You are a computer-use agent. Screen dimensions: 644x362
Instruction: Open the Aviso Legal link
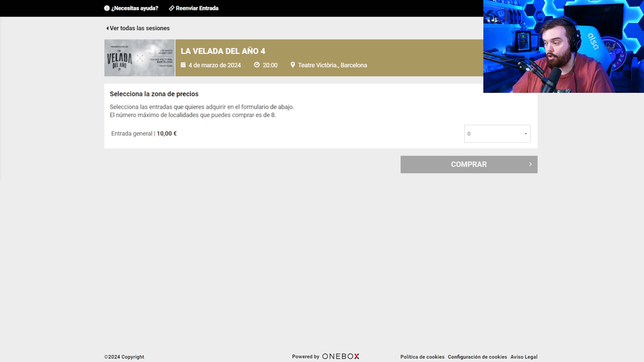pyautogui.click(x=524, y=357)
